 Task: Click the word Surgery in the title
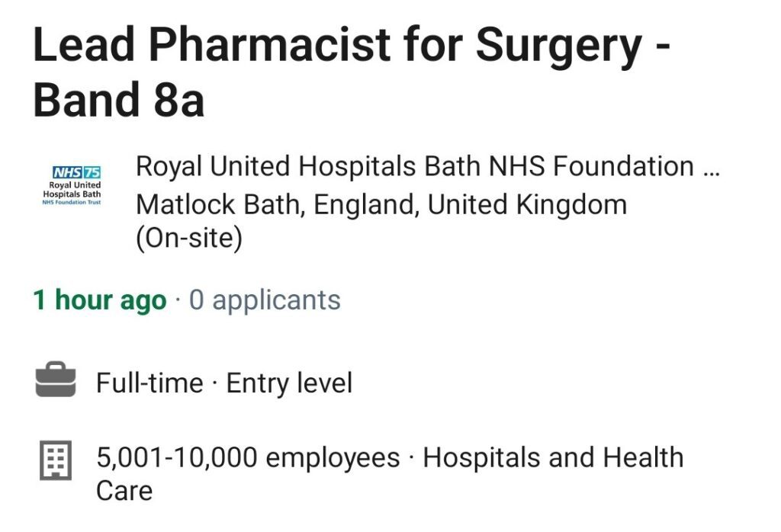559,46
